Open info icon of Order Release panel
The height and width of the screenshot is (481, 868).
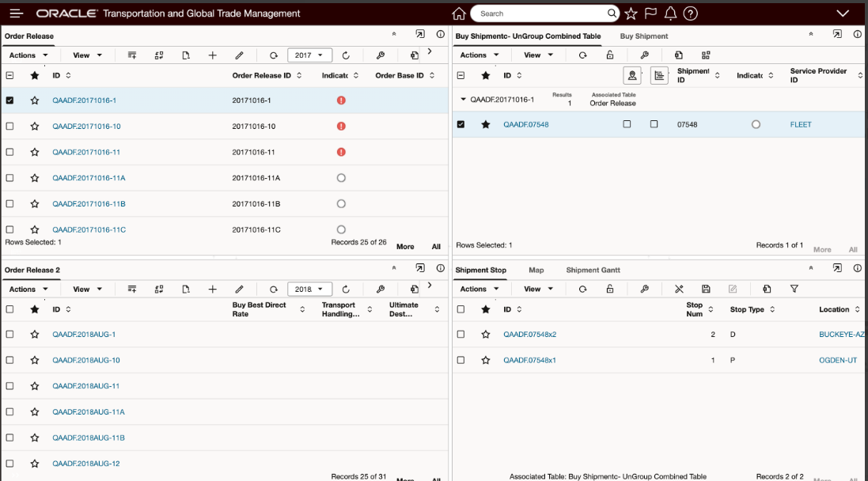pyautogui.click(x=440, y=34)
